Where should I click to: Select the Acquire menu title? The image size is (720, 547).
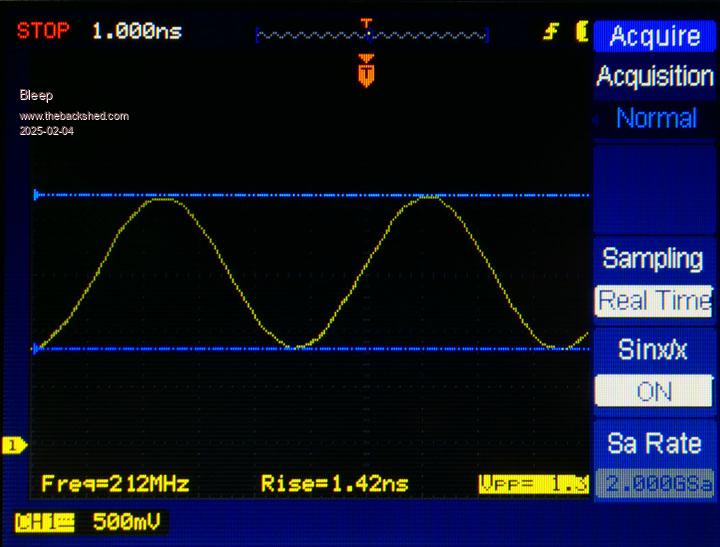tap(655, 36)
